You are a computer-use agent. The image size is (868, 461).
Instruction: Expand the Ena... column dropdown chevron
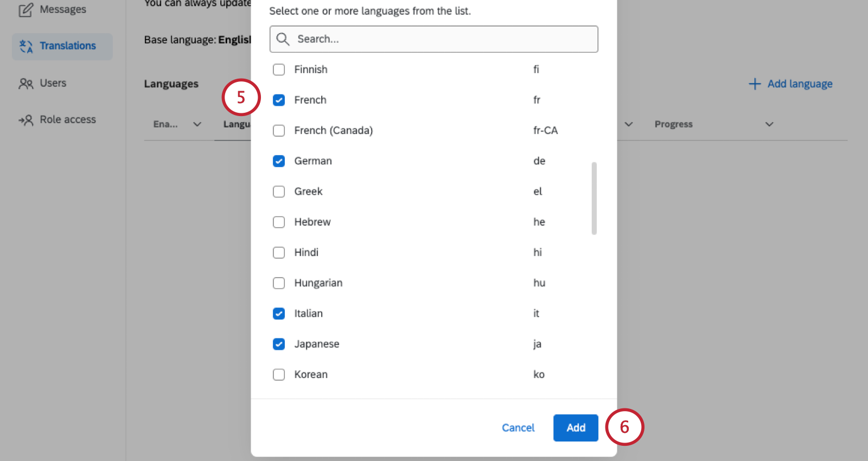coord(197,124)
